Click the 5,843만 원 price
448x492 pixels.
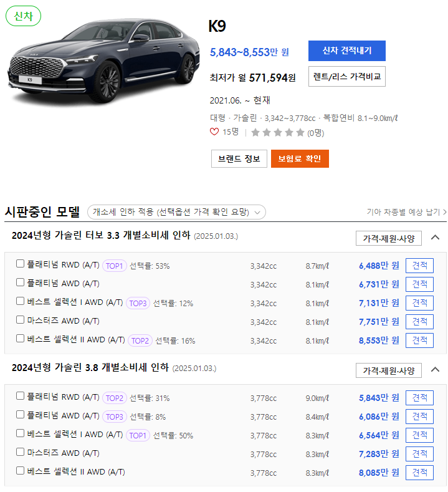pyautogui.click(x=379, y=398)
